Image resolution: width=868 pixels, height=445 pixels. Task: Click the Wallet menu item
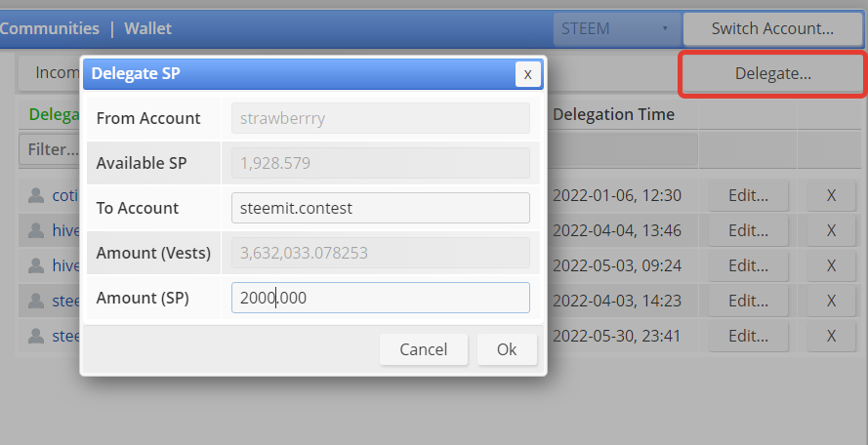point(147,28)
